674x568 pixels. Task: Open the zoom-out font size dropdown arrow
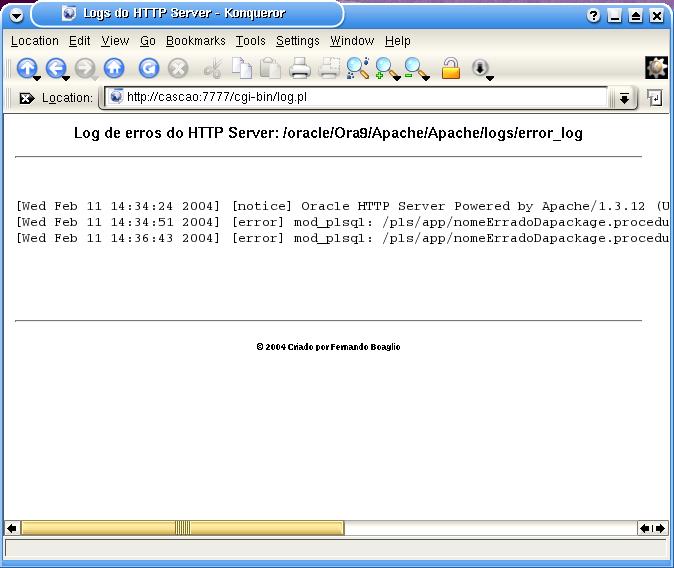[426, 78]
